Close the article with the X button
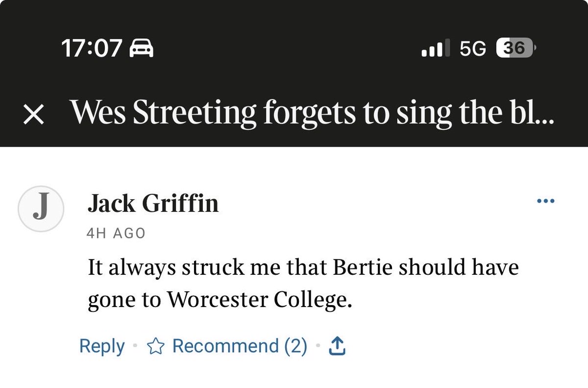 [x=33, y=115]
